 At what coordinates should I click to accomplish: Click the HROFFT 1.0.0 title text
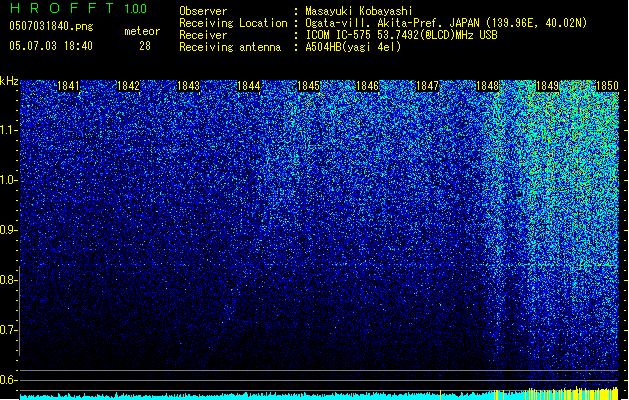click(79, 8)
